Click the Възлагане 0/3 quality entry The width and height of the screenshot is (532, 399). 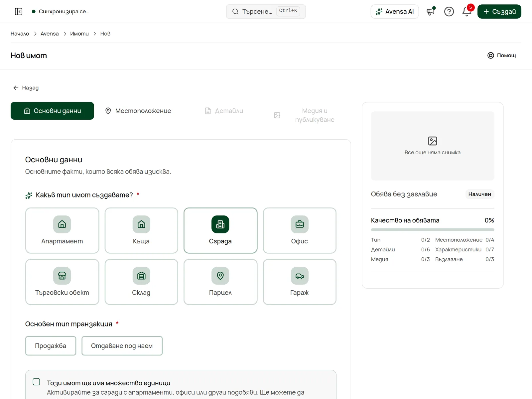click(x=465, y=259)
